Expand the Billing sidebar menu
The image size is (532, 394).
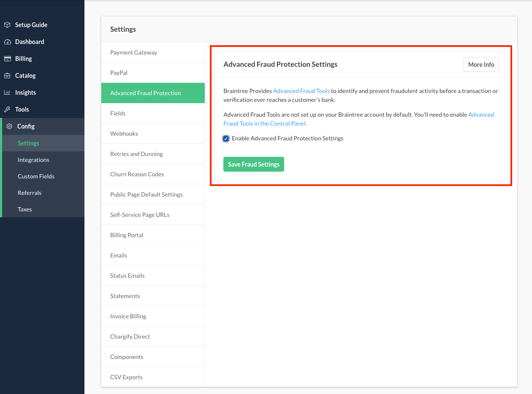[x=24, y=59]
